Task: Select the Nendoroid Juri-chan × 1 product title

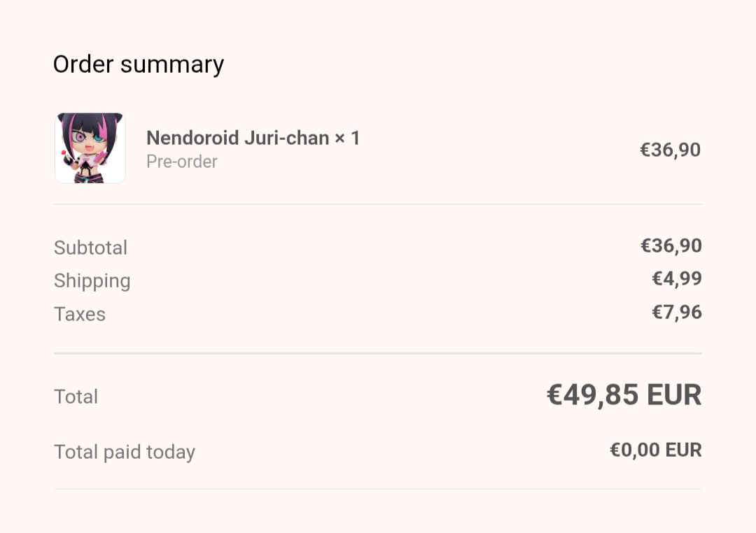Action: coord(253,138)
